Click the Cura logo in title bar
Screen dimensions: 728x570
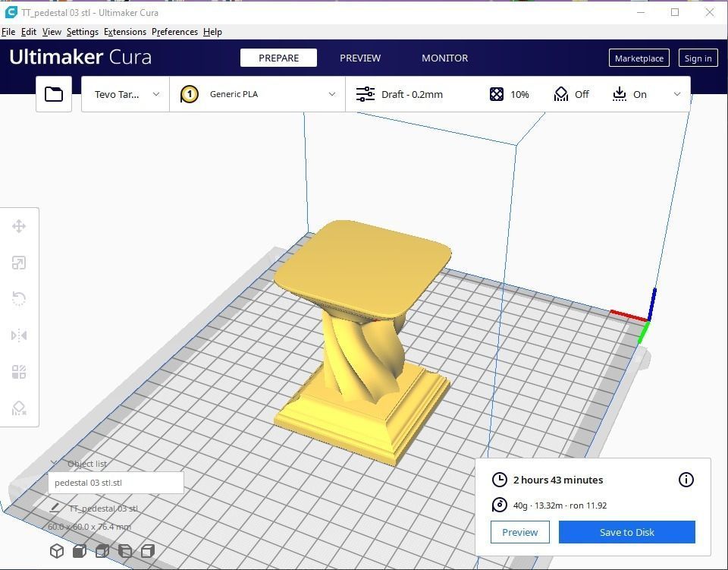tap(11, 13)
